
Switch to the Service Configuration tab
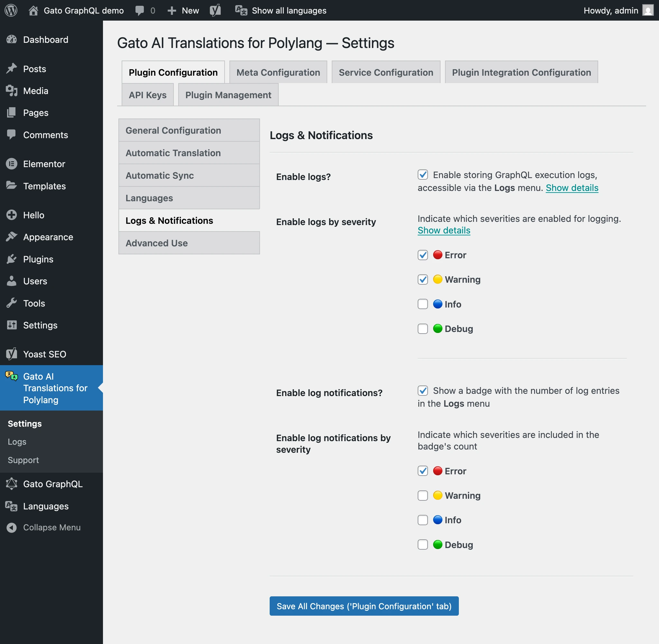tap(386, 72)
